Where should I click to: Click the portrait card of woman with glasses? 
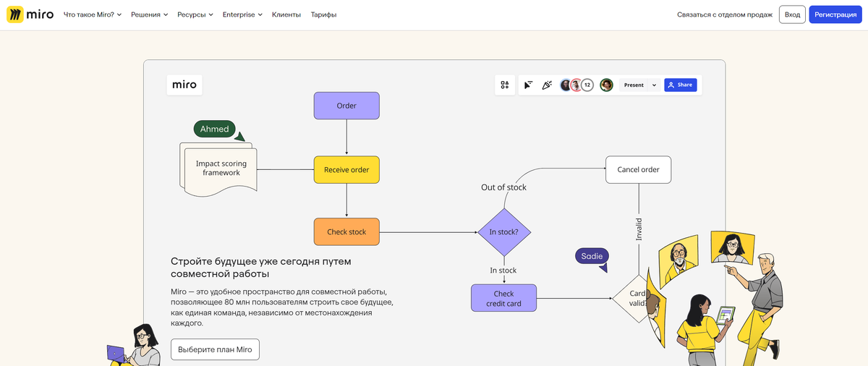coord(732,247)
